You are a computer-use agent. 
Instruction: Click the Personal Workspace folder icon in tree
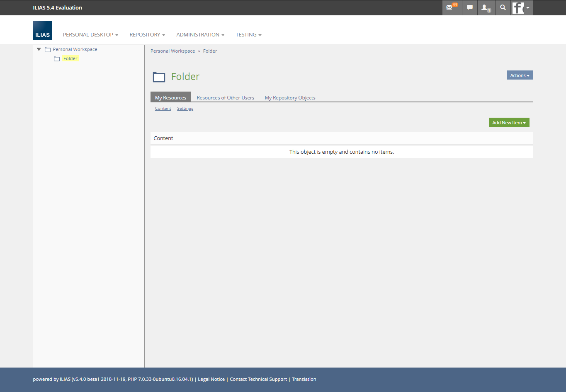48,50
